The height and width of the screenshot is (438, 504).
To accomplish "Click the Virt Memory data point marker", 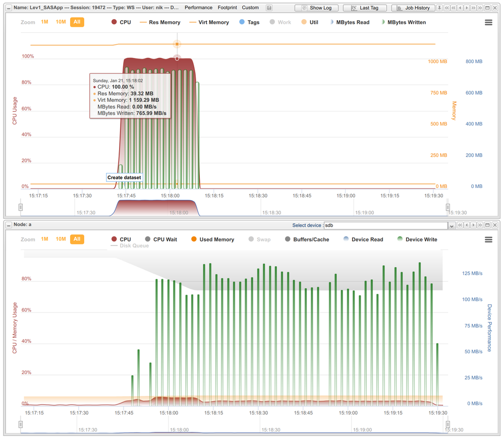I will click(177, 44).
